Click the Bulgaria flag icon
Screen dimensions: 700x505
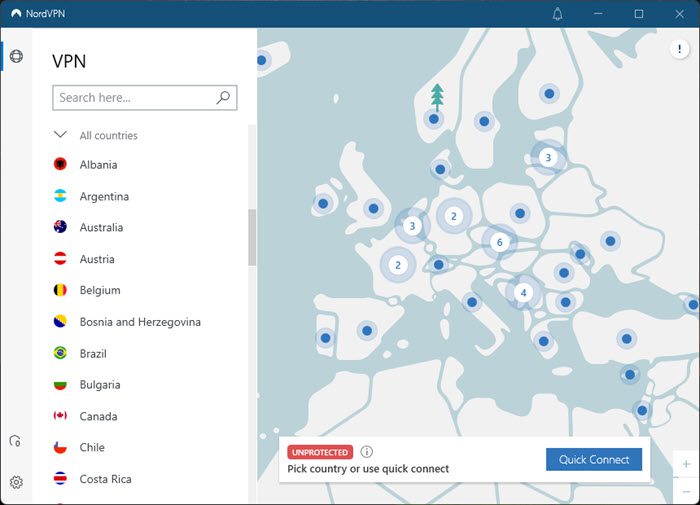tap(60, 384)
